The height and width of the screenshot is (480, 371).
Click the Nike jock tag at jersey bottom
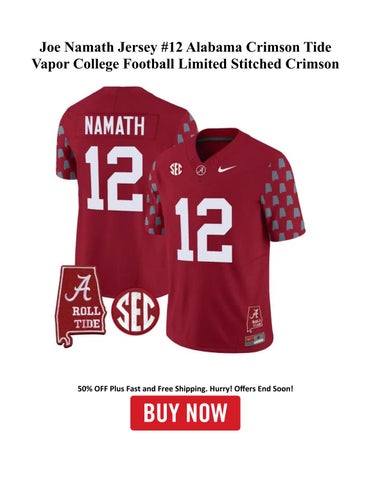click(255, 339)
